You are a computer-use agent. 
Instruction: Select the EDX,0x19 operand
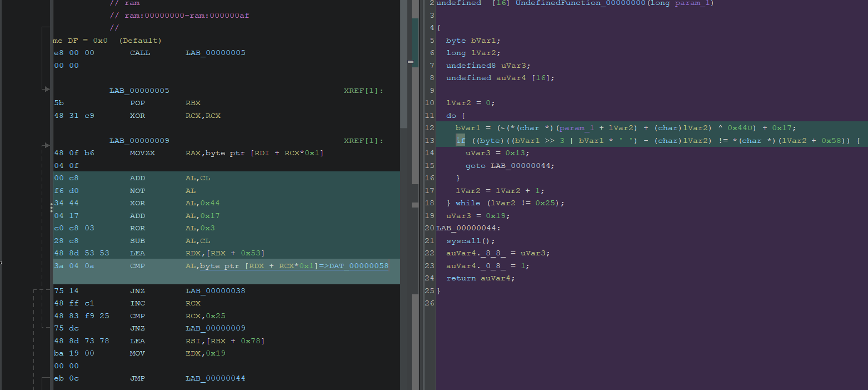pos(205,353)
